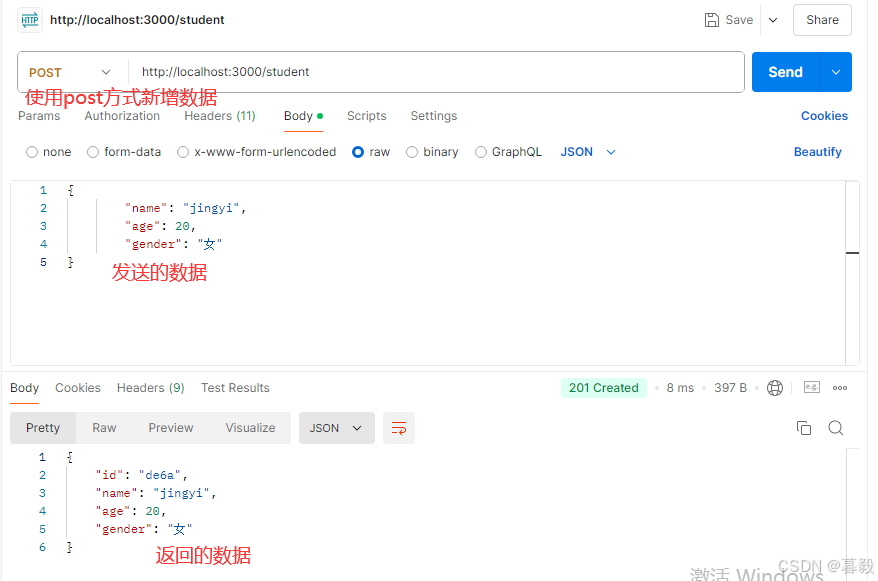Click the request body editor scrollbar marker

852,253
